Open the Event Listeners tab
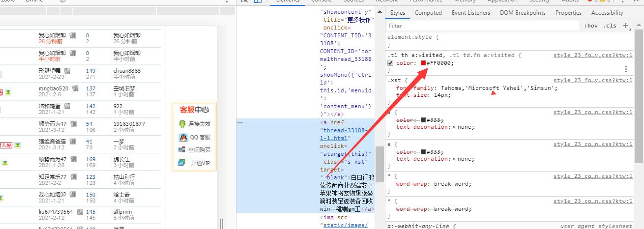The width and height of the screenshot is (644, 229). pos(471,13)
